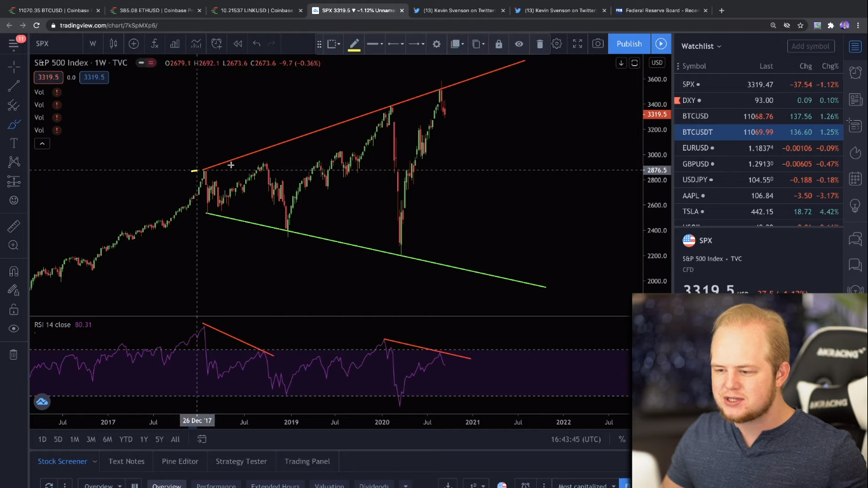Enter fullscreen chart mode

578,43
